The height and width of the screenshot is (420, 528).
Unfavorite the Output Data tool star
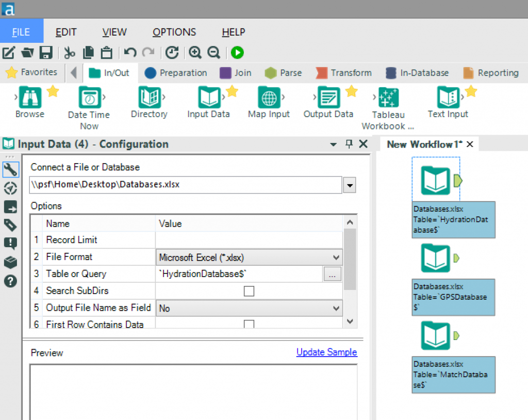click(x=352, y=91)
